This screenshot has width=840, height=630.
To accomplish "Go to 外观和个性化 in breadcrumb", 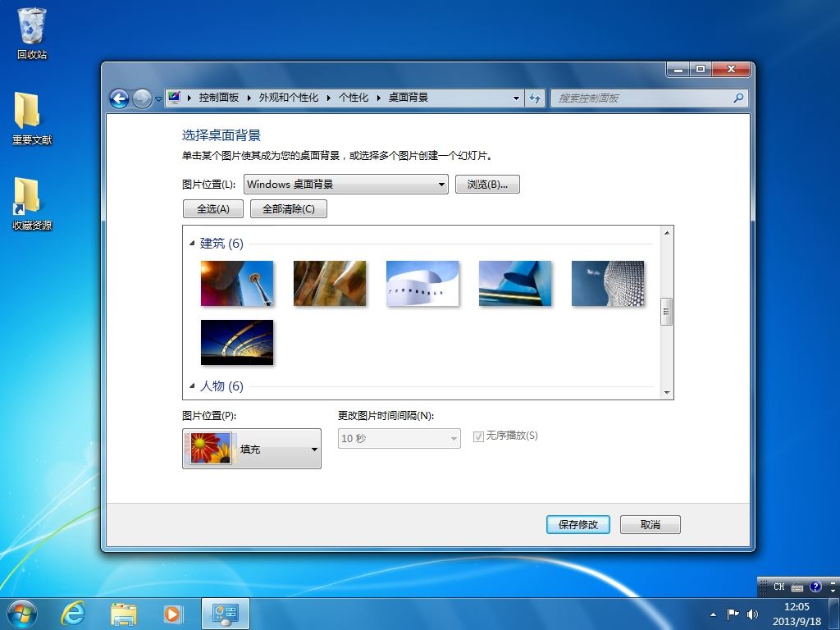I will pos(288,98).
